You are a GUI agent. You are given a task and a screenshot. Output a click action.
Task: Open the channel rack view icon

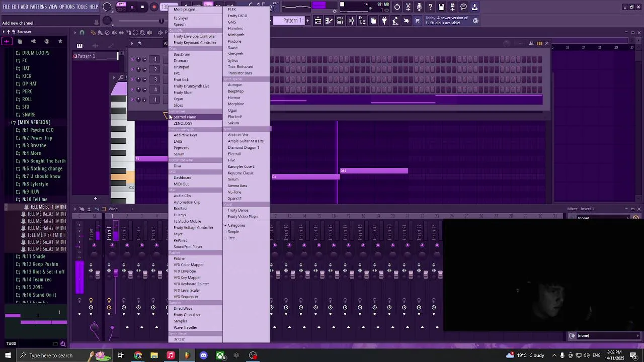coord(340,21)
